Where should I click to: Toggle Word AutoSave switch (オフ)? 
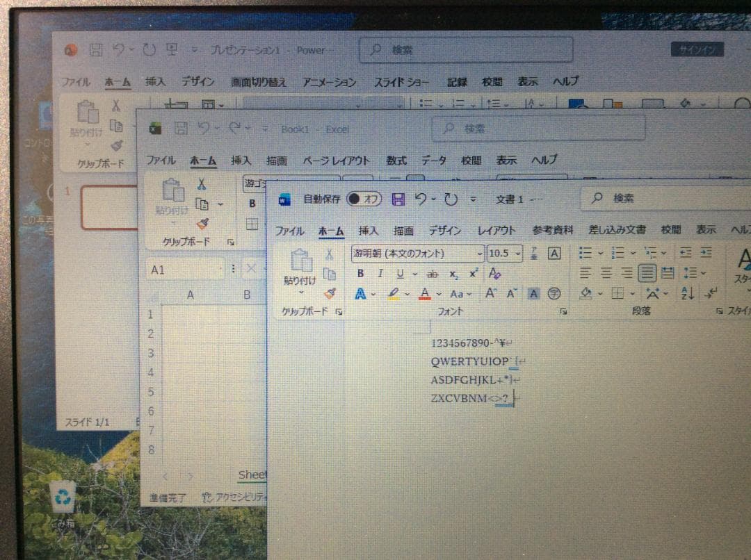coord(364,199)
